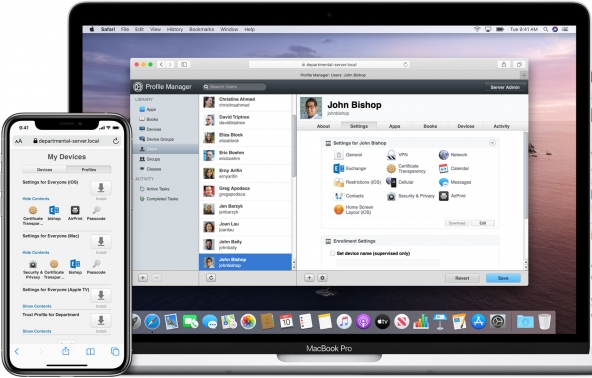Install Trust Profile for Department on iPhone
Viewport: 592px width, 378px height.
click(x=101, y=321)
